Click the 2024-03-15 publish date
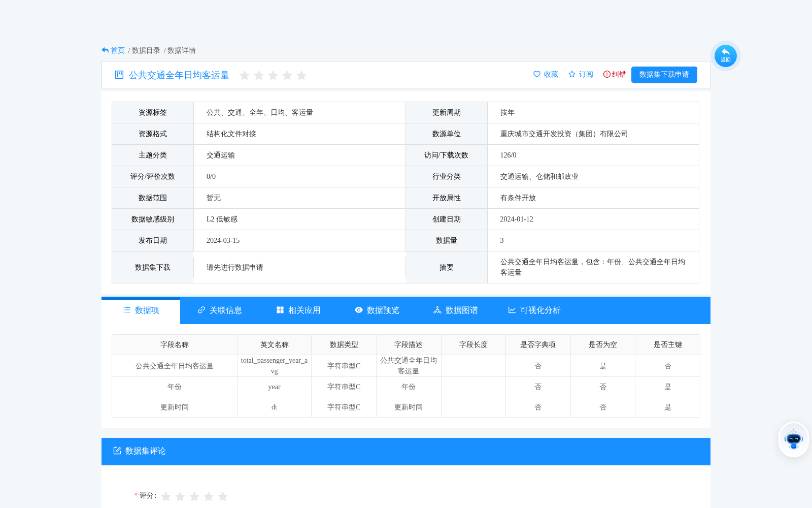The image size is (812, 508). [x=223, y=241]
